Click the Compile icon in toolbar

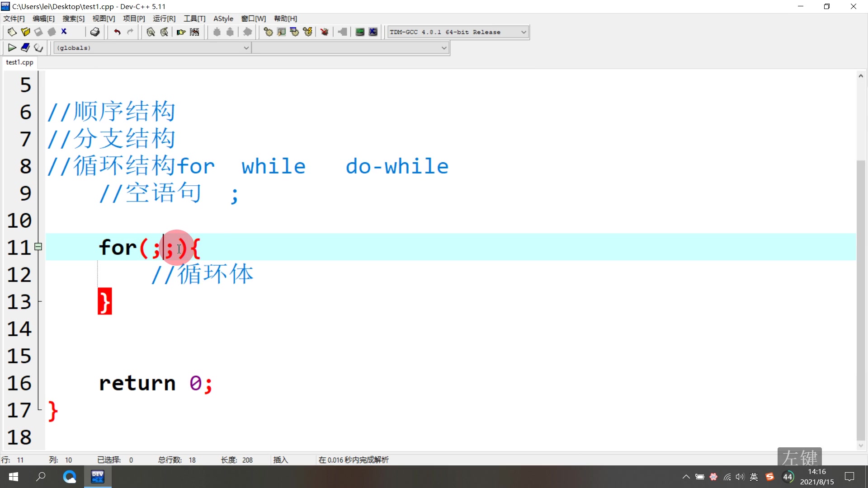pos(268,32)
